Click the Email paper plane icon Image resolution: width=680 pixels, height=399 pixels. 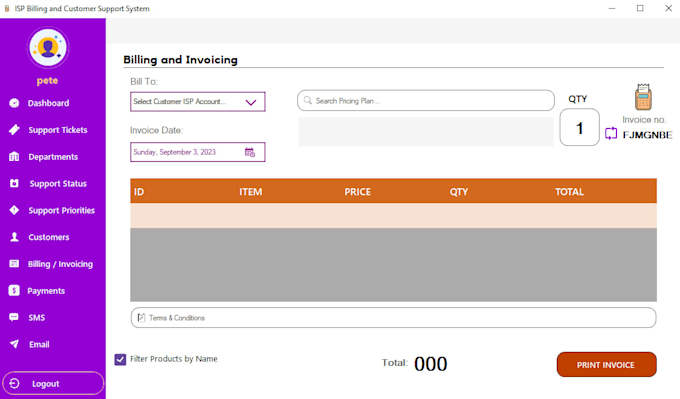click(x=14, y=344)
